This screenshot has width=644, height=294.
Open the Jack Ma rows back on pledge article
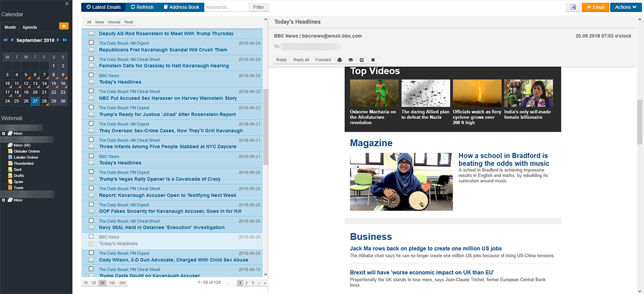click(x=426, y=248)
